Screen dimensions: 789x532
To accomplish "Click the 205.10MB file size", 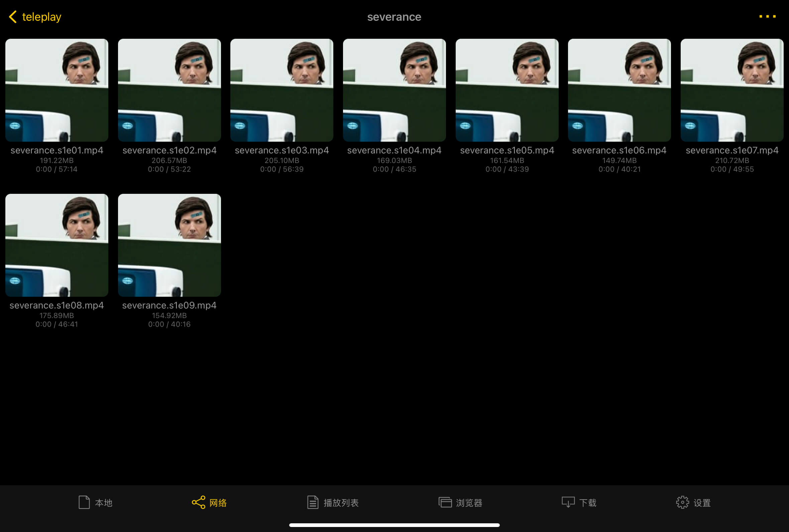I will click(281, 160).
